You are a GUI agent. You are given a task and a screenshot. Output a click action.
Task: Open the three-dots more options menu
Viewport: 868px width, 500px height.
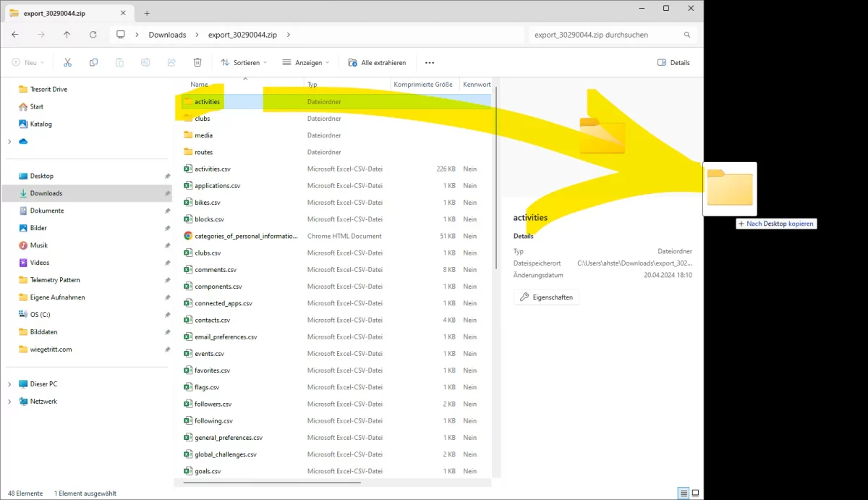(x=430, y=63)
